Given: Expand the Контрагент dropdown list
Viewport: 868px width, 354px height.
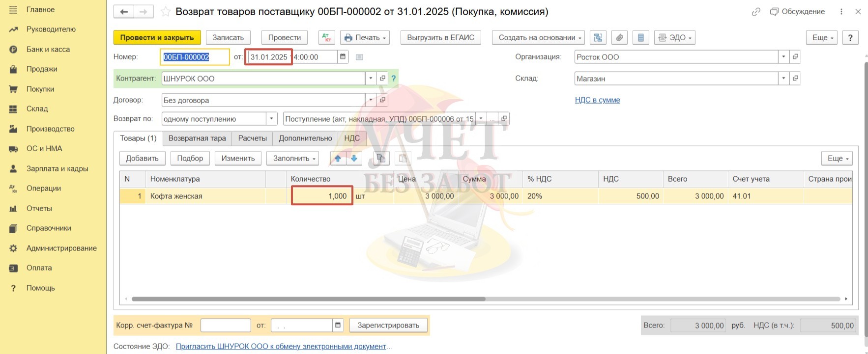Looking at the screenshot, I should point(371,79).
